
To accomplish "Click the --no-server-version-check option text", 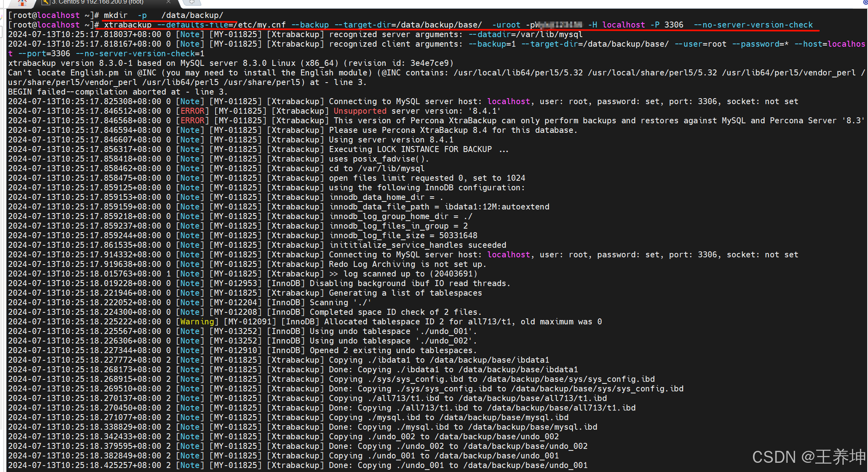I will coord(753,25).
